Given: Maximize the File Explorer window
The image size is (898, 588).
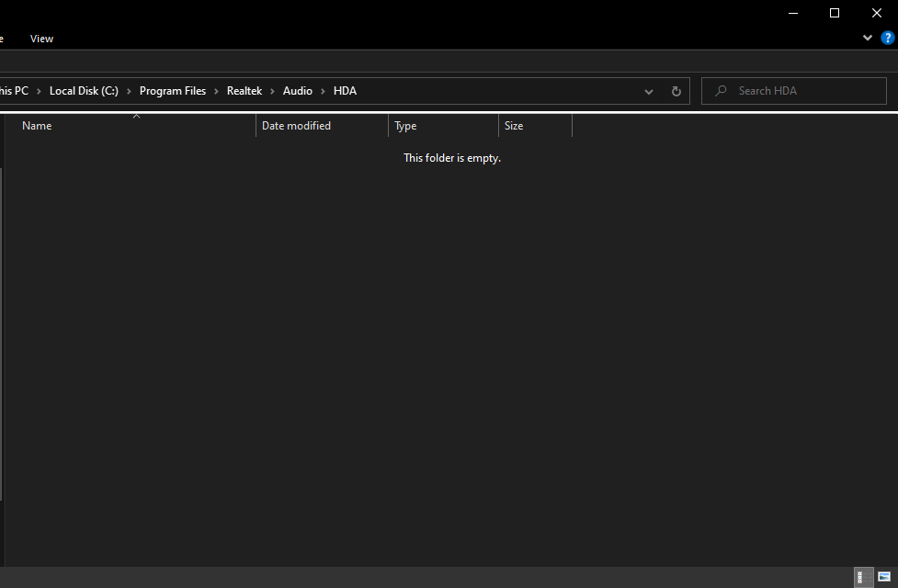Looking at the screenshot, I should click(x=835, y=13).
